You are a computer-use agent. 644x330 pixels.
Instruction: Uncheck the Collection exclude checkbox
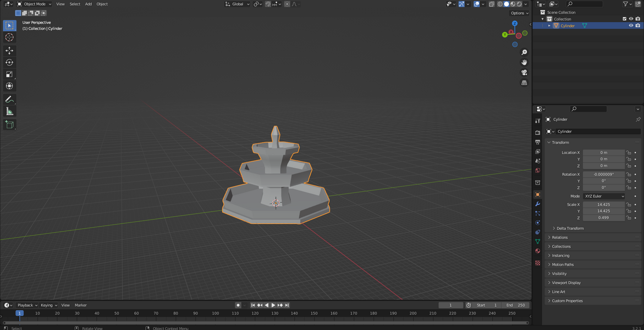point(625,19)
